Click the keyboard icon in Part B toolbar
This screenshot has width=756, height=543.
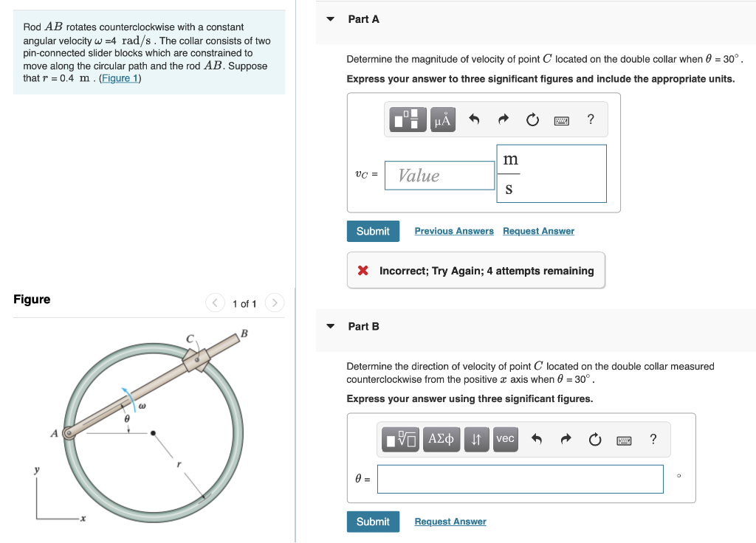(624, 438)
